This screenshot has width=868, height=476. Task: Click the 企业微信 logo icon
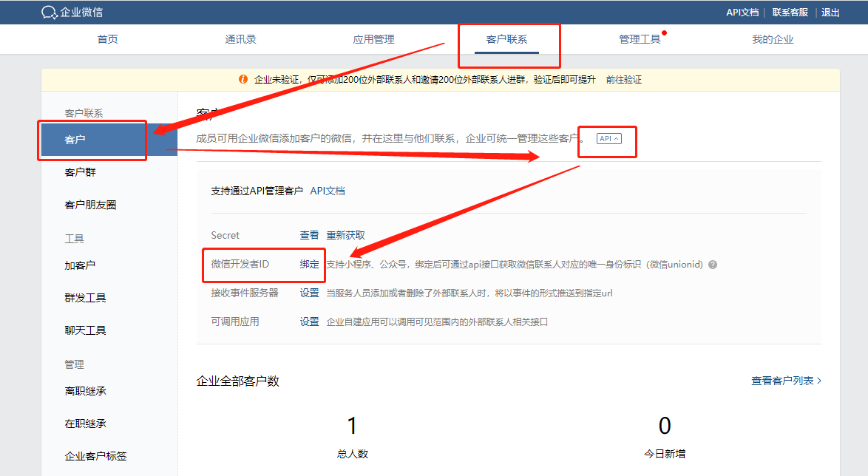coord(49,12)
